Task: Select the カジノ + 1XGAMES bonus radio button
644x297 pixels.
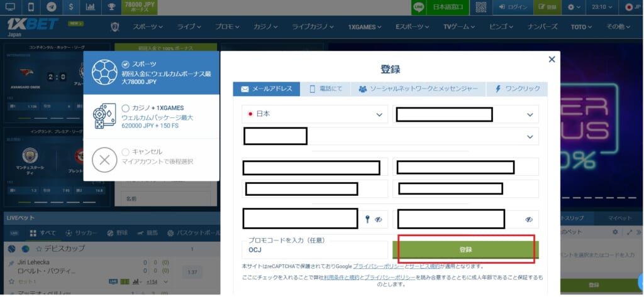Action: pyautogui.click(x=126, y=108)
